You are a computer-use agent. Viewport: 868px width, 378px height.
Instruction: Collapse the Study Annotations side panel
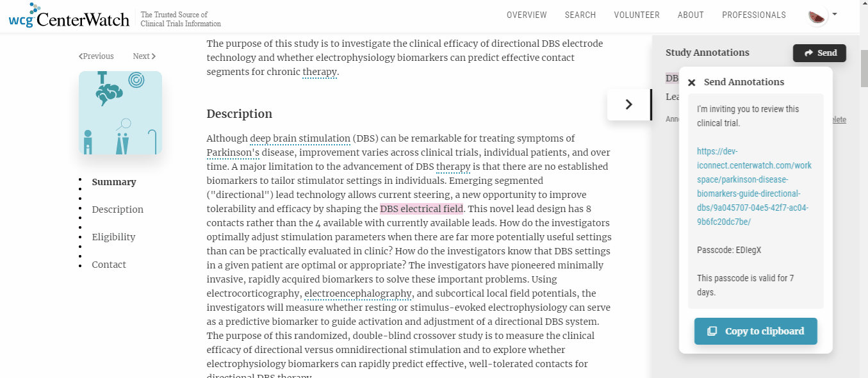pos(629,104)
